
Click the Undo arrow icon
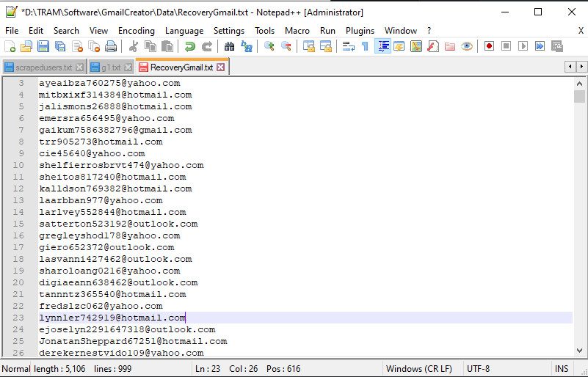(x=189, y=46)
